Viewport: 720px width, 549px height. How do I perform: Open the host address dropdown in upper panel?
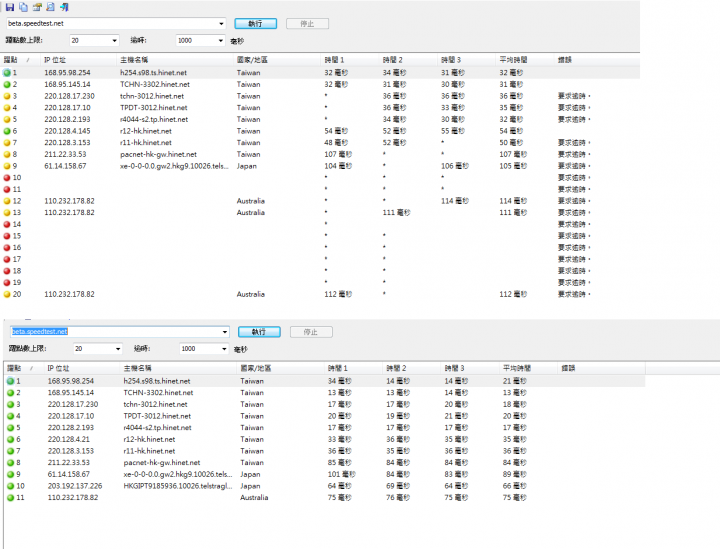pyautogui.click(x=221, y=23)
